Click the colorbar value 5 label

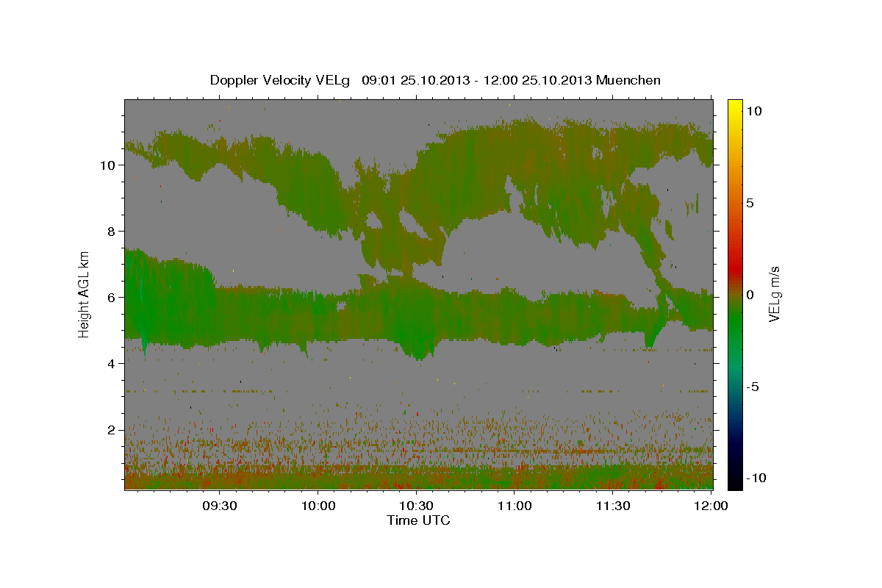coord(750,203)
